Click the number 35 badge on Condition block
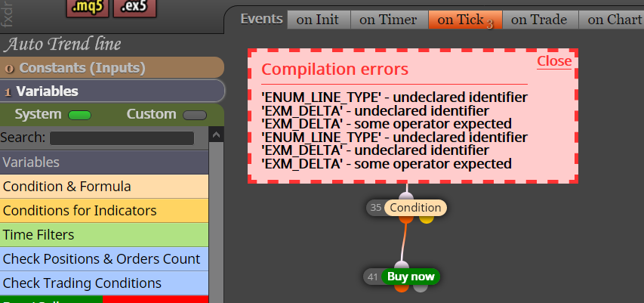 [376, 208]
